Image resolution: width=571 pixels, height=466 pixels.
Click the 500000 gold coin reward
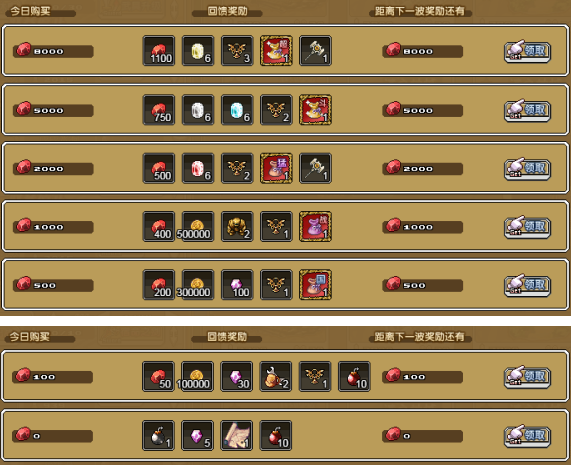click(x=198, y=226)
